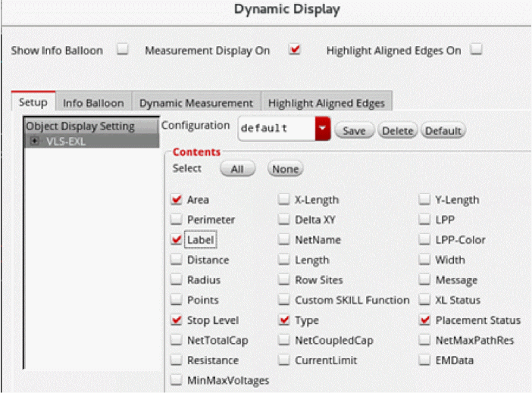Enable Highlight Aligned Edges On checkbox

476,50
